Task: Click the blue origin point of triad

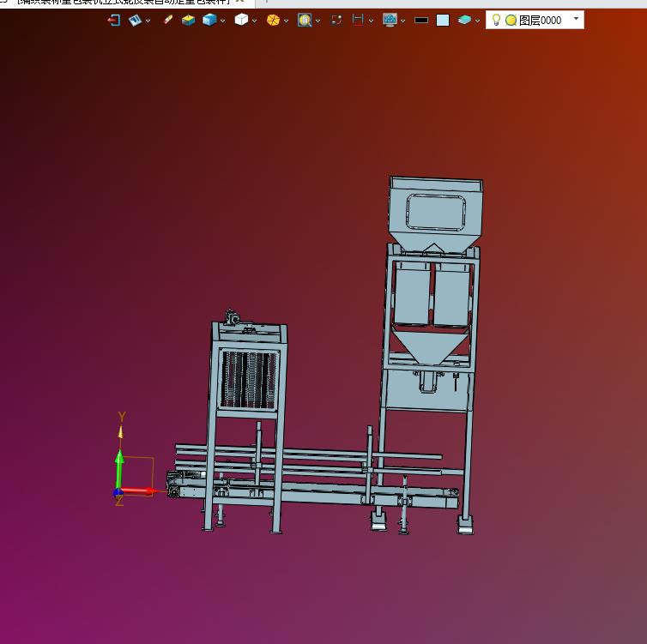Action: (x=118, y=492)
